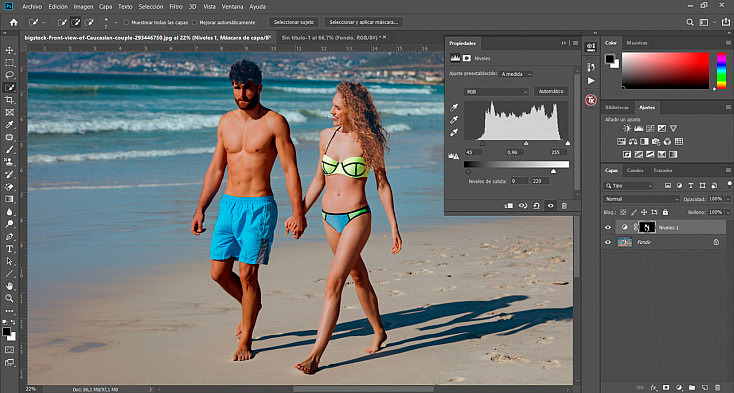The width and height of the screenshot is (734, 393).
Task: Add layer style fx at panel bottom
Action: click(653, 387)
